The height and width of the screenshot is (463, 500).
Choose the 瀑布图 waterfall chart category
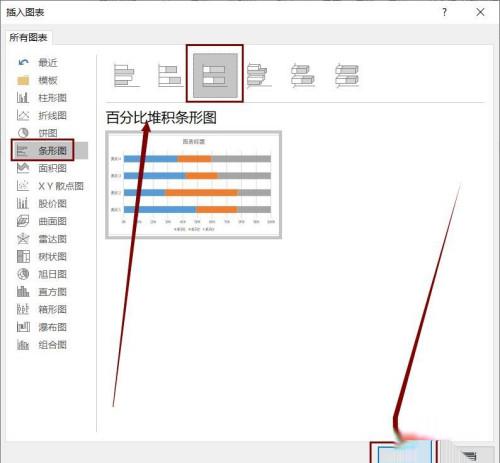coord(42,327)
